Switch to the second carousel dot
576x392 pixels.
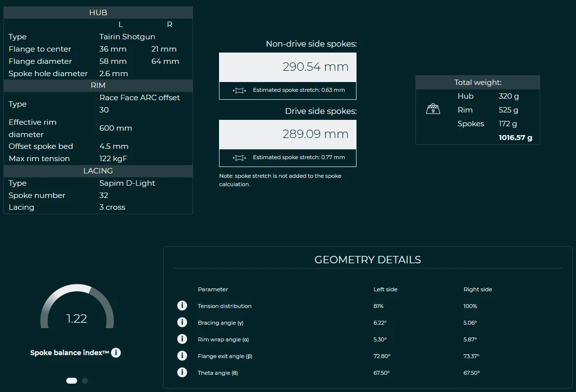(85, 381)
